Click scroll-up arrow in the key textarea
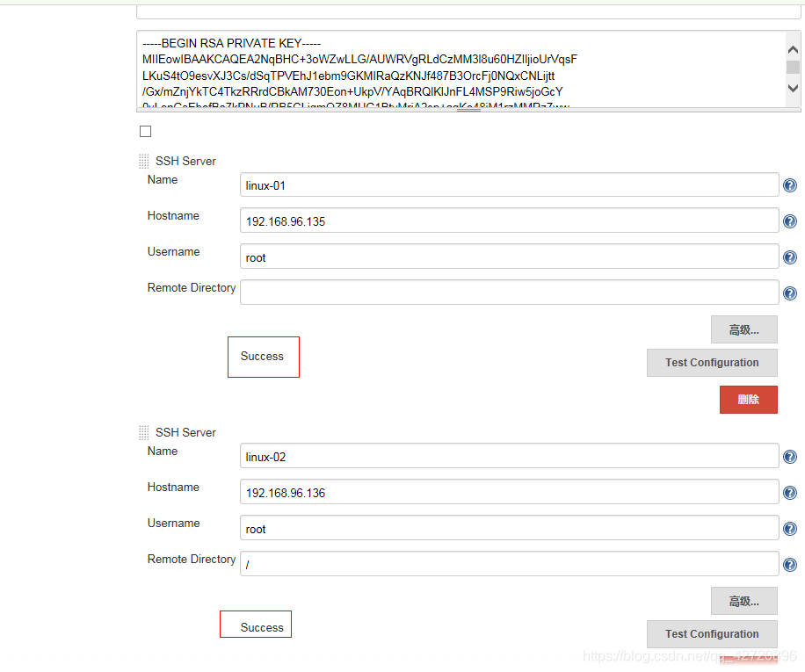 point(793,50)
